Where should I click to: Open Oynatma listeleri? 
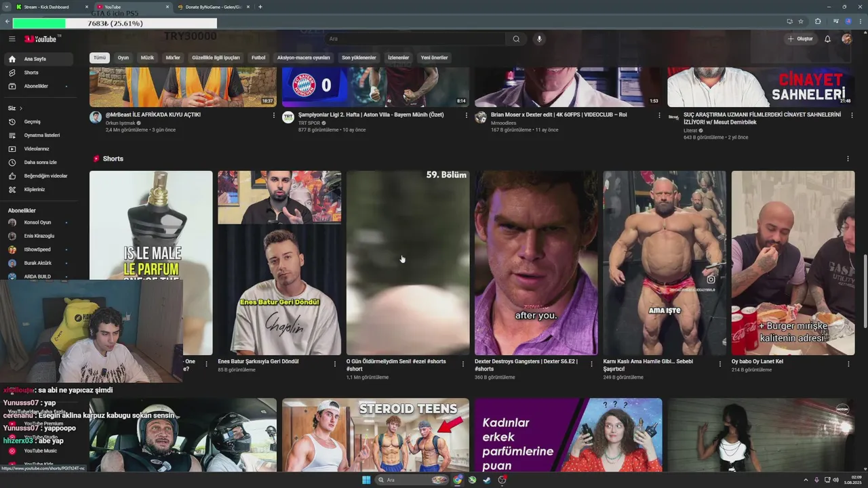(38, 136)
